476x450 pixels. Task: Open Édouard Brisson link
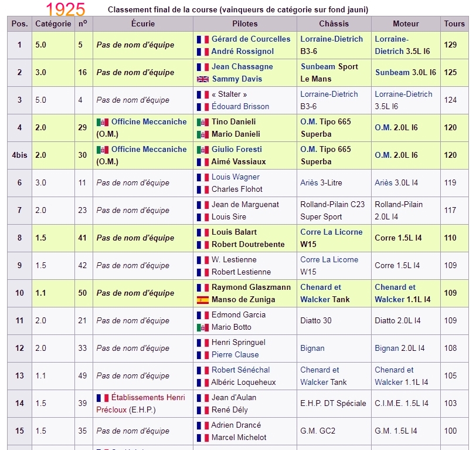(x=240, y=107)
